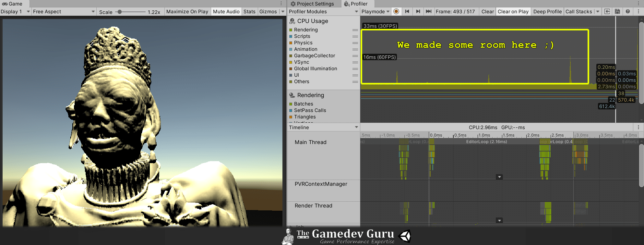Jump to the last recorded frame
Image resolution: width=644 pixels, height=245 pixels.
pos(428,11)
